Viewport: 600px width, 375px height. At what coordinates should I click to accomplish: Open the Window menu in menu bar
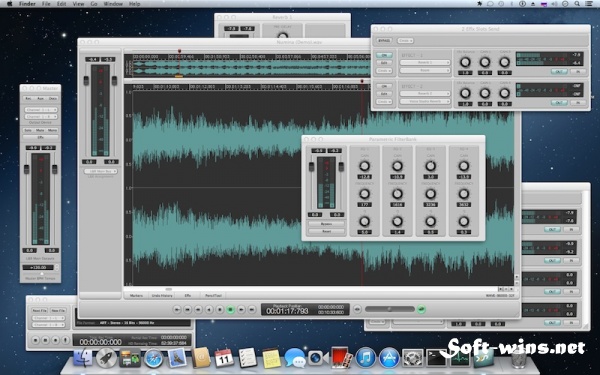(113, 4)
